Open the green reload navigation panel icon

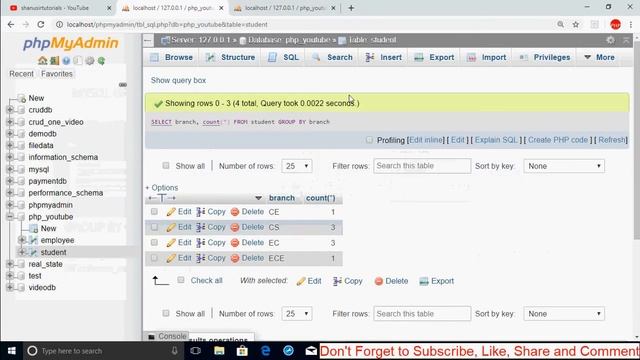(x=101, y=61)
